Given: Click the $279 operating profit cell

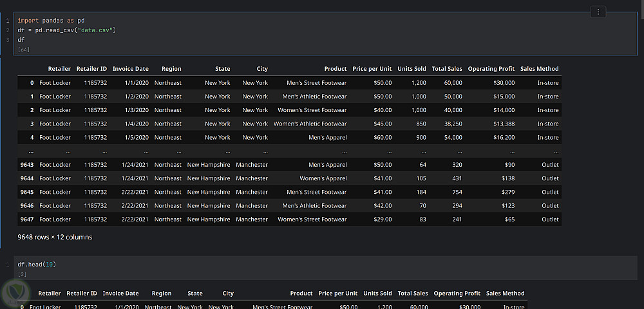Looking at the screenshot, I should pos(507,192).
